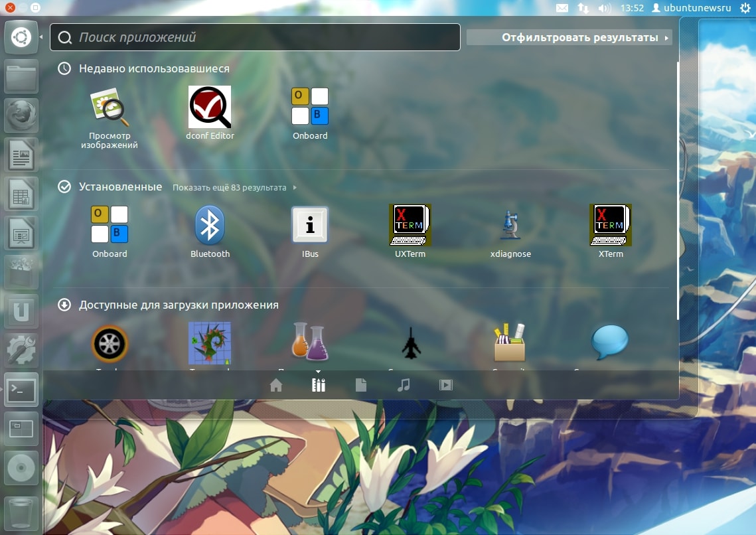Show 83 more installed results
The image size is (756, 535).
(x=234, y=187)
